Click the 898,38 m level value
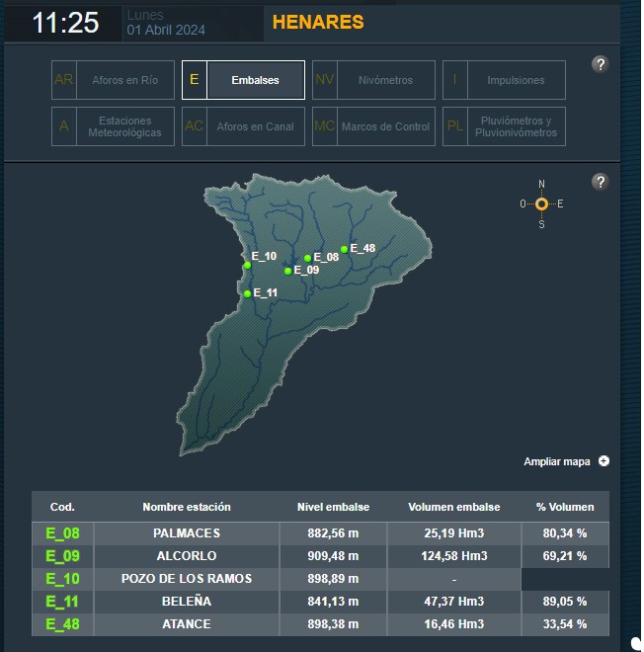Viewport: 644px width, 652px height. [x=333, y=624]
